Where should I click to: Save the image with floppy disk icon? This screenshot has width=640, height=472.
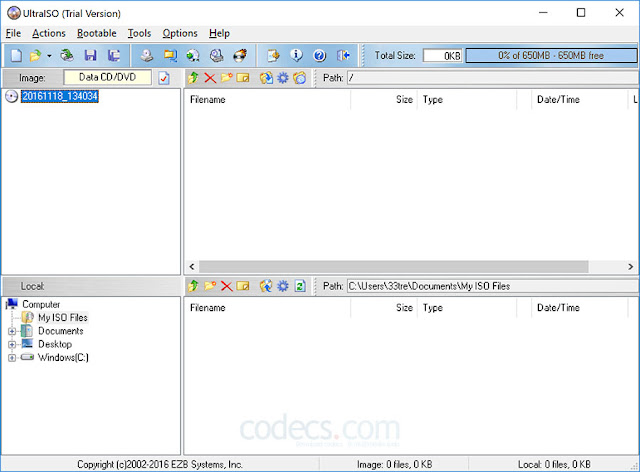pyautogui.click(x=90, y=55)
